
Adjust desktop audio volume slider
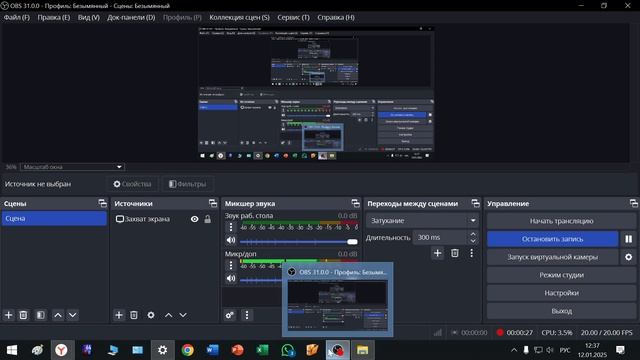click(299, 242)
